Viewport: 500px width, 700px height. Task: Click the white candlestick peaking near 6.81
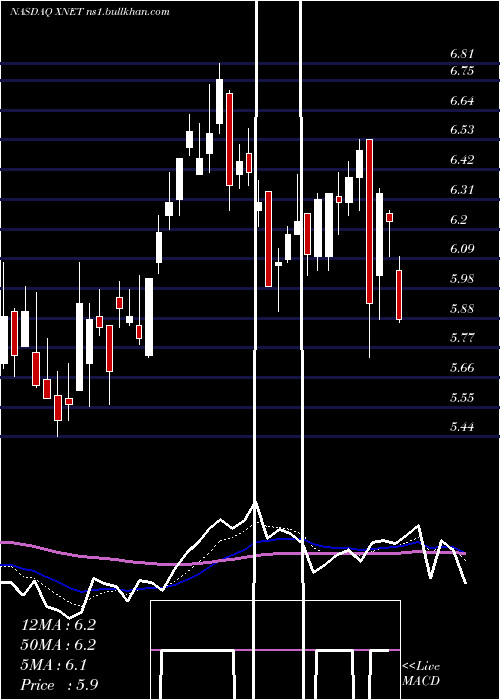pyautogui.click(x=219, y=101)
